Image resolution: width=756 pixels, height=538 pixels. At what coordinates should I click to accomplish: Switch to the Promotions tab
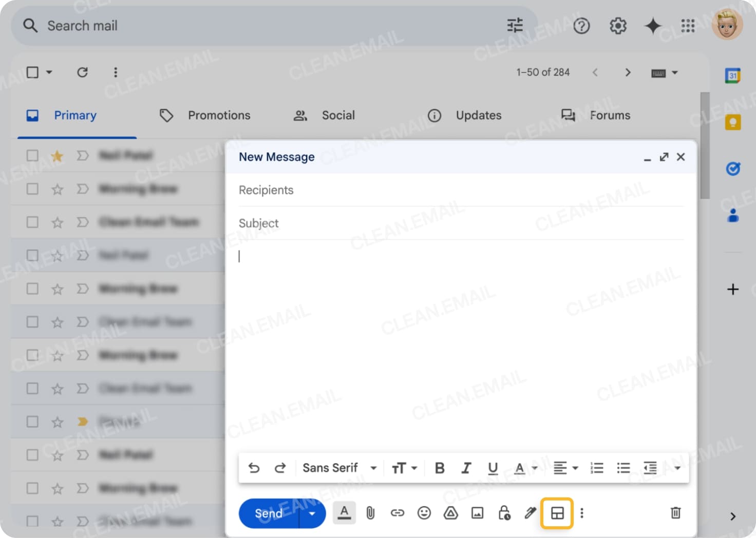(219, 115)
